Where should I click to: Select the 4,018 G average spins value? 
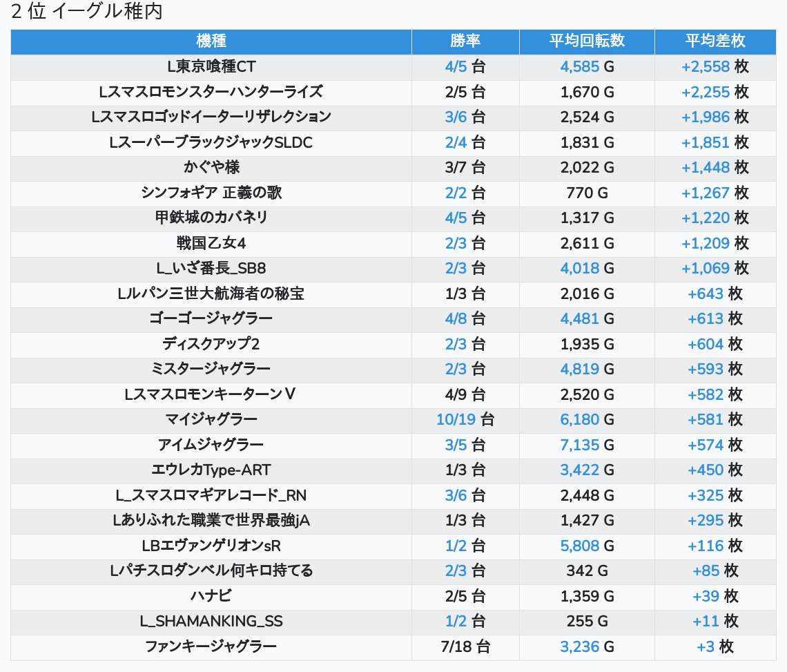[x=587, y=268]
